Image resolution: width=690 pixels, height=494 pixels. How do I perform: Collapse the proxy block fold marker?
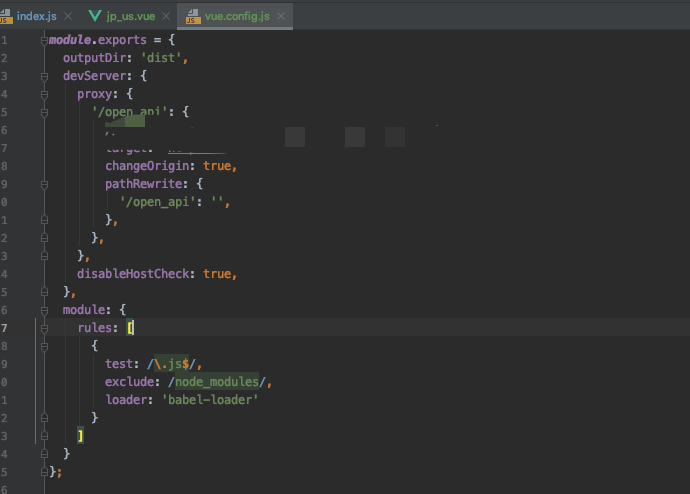coord(44,95)
